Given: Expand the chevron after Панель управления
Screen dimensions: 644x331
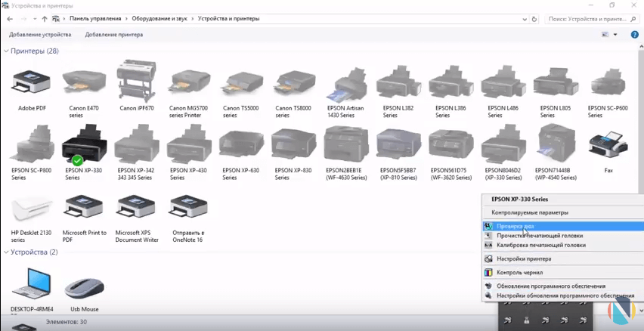Looking at the screenshot, I should (126, 19).
